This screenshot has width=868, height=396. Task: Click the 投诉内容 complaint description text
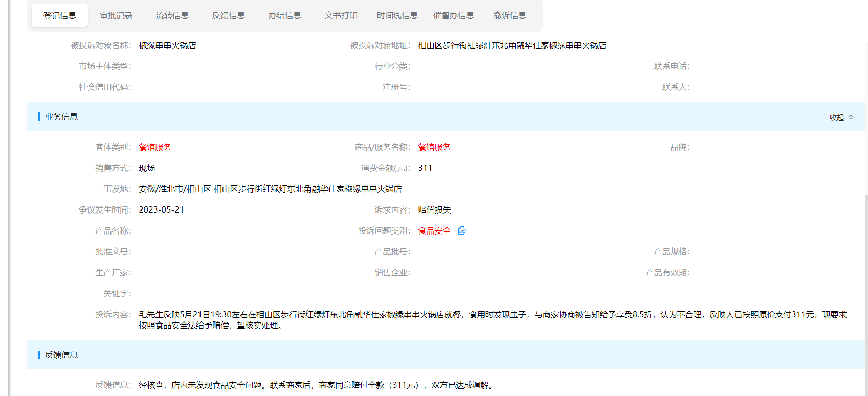point(493,320)
